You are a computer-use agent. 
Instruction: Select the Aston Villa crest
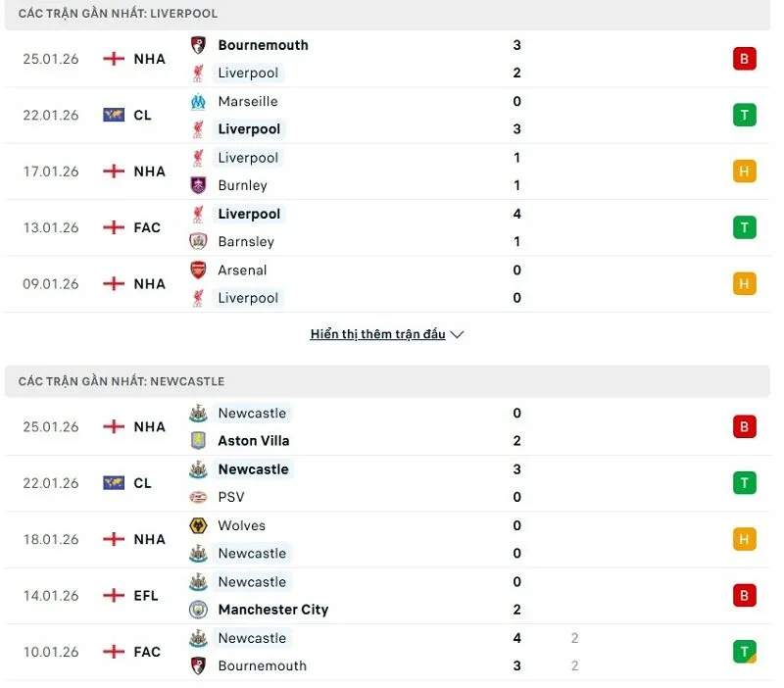tap(197, 440)
